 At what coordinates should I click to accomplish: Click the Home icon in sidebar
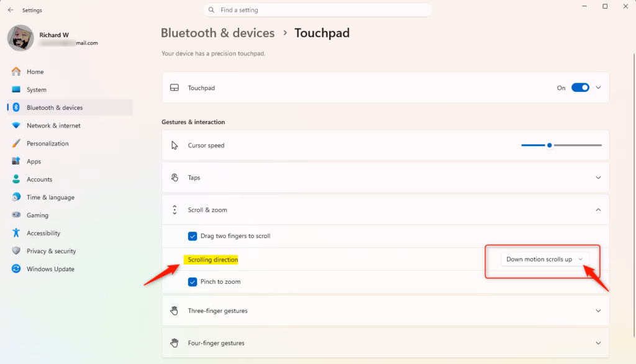[16, 72]
